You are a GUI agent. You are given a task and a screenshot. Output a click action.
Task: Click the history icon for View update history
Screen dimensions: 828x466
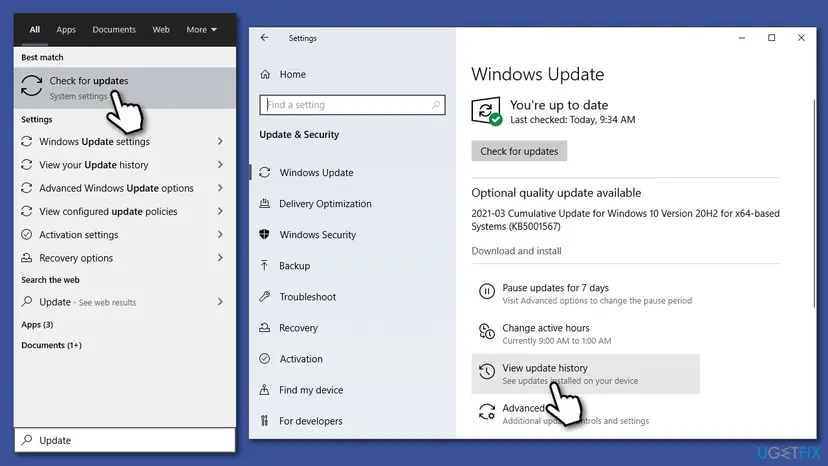[x=486, y=371]
